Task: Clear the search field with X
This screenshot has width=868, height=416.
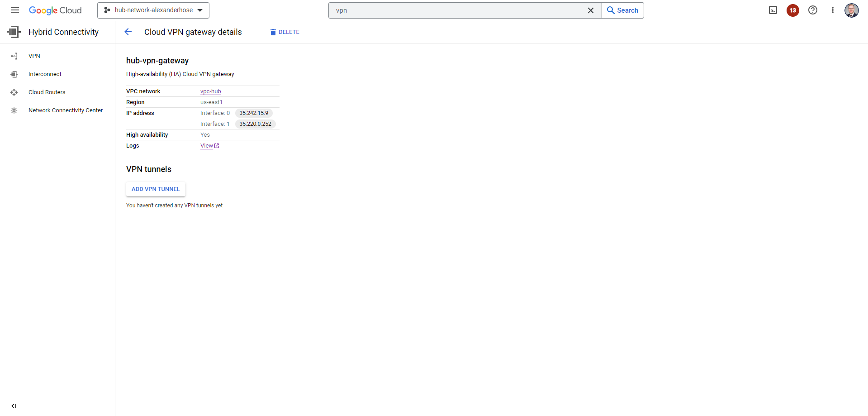Action: click(590, 10)
